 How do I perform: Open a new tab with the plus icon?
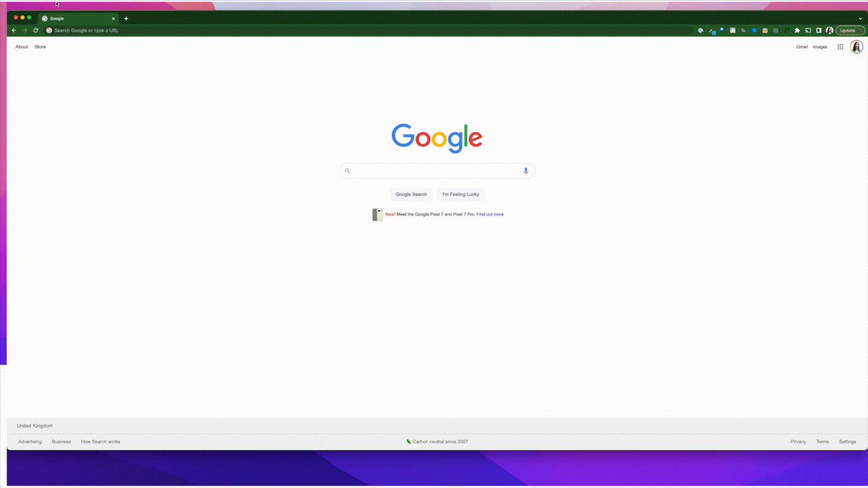(x=126, y=19)
